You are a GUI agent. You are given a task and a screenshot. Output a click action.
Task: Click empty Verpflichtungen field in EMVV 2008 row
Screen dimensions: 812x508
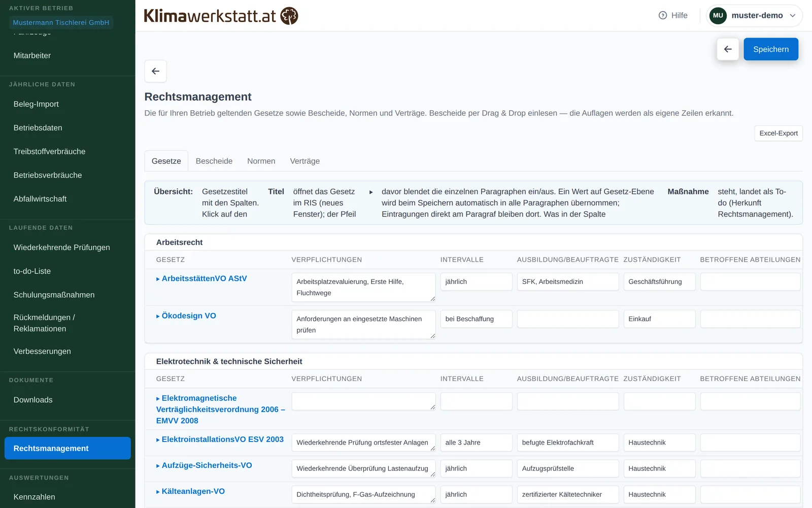click(x=363, y=401)
